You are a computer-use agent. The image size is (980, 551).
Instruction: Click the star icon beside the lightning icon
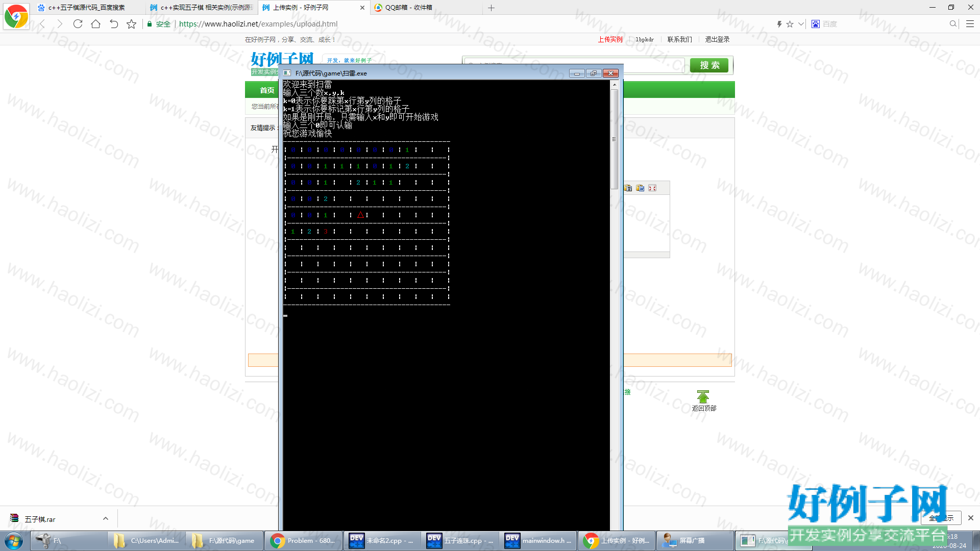pyautogui.click(x=790, y=24)
